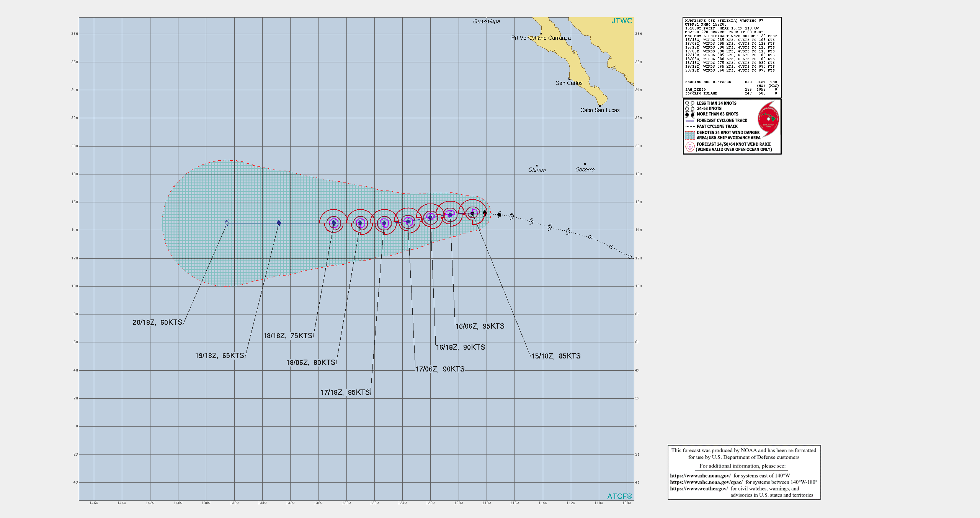The height and width of the screenshot is (518, 980).
Task: Click the Clarion island label
Action: click(x=537, y=170)
